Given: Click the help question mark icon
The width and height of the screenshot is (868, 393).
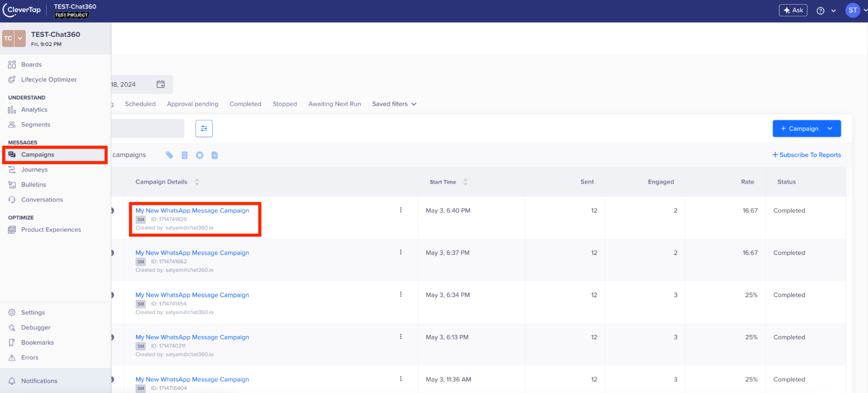Looking at the screenshot, I should (x=820, y=11).
